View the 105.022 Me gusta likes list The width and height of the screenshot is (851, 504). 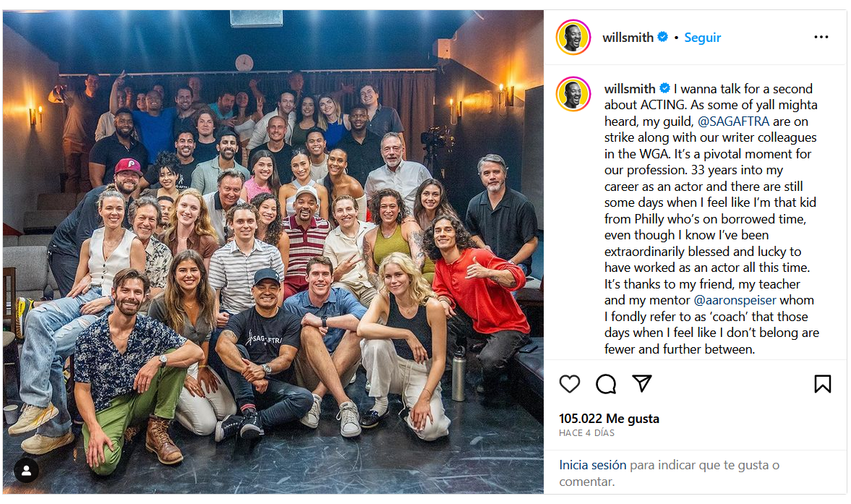pos(609,418)
